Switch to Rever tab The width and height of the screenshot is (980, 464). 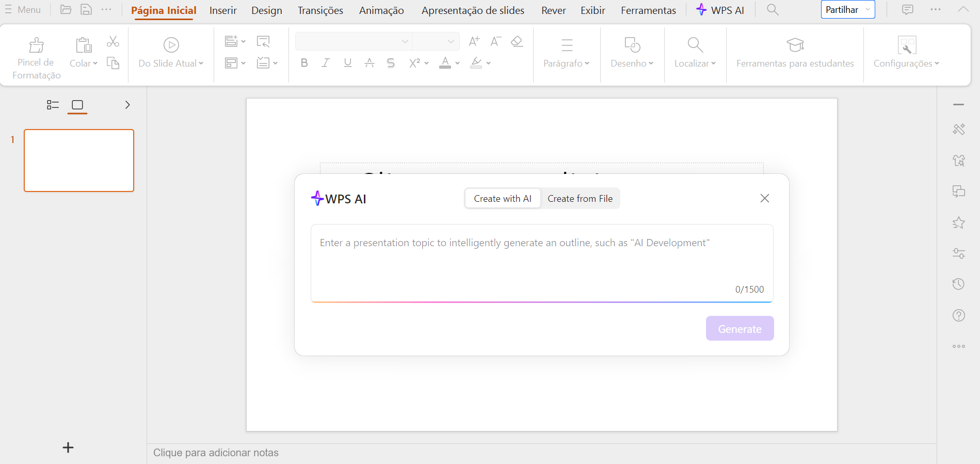pos(554,10)
